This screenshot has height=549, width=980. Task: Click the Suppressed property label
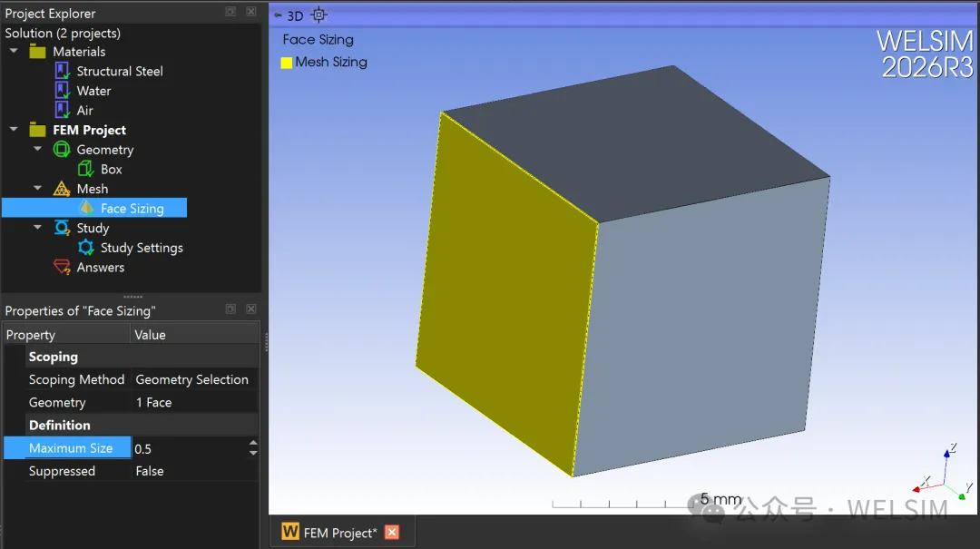tap(62, 471)
